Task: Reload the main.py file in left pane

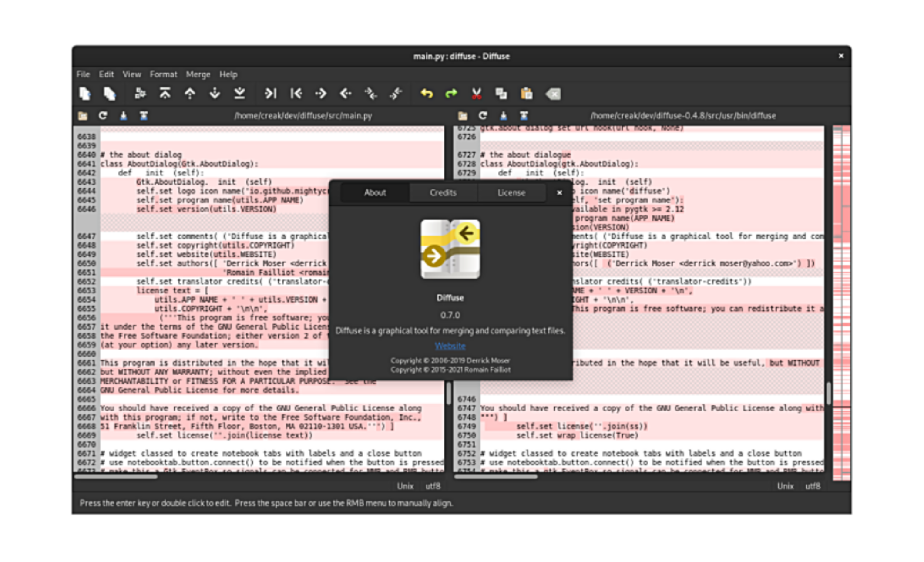Action: [103, 116]
